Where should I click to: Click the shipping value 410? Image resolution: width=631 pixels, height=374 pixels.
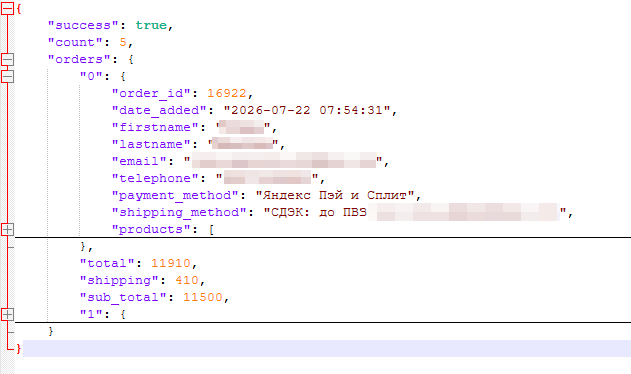click(187, 280)
